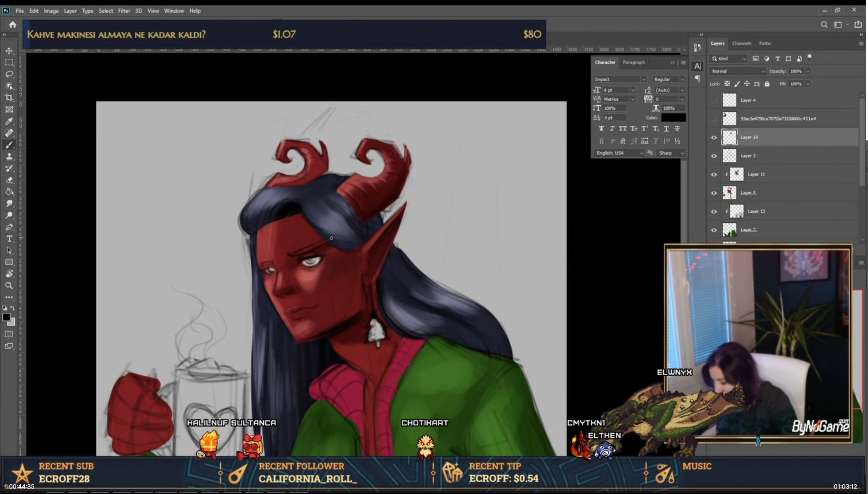Click the foreground color swatch
Screen dimensions: 868x494
tap(6, 317)
